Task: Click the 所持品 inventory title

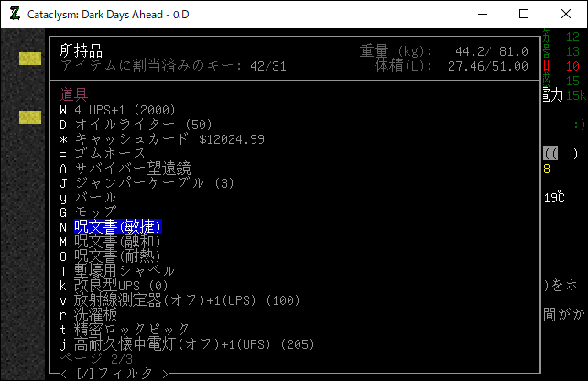Action: [82, 50]
